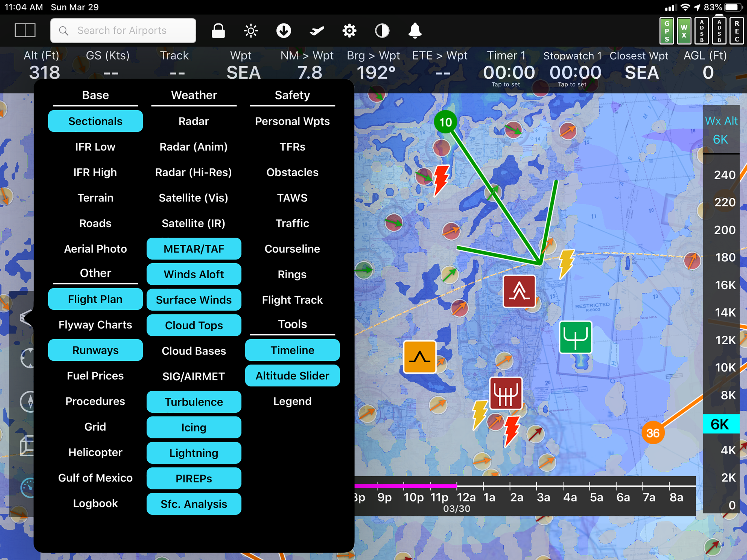Select Terrain in the Base list
This screenshot has height=560, width=747.
coord(95,198)
